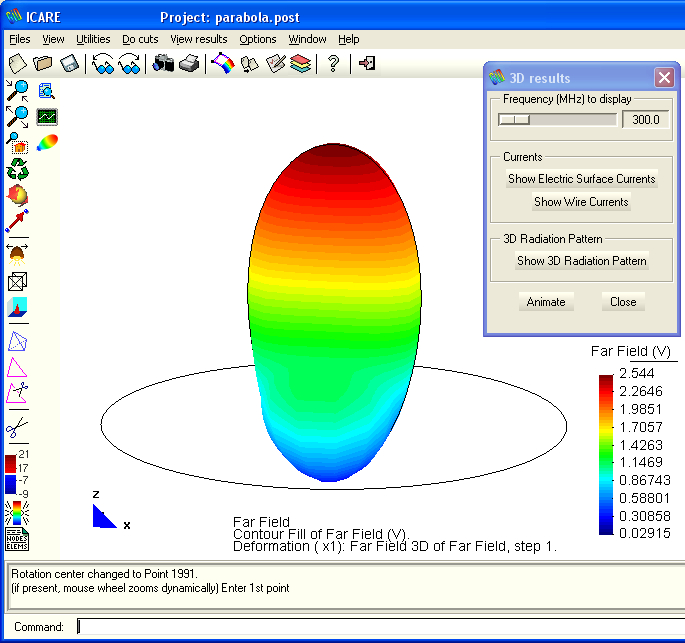
Task: Click 'Rotation center changed to Point 1991.' message
Action: [104, 574]
